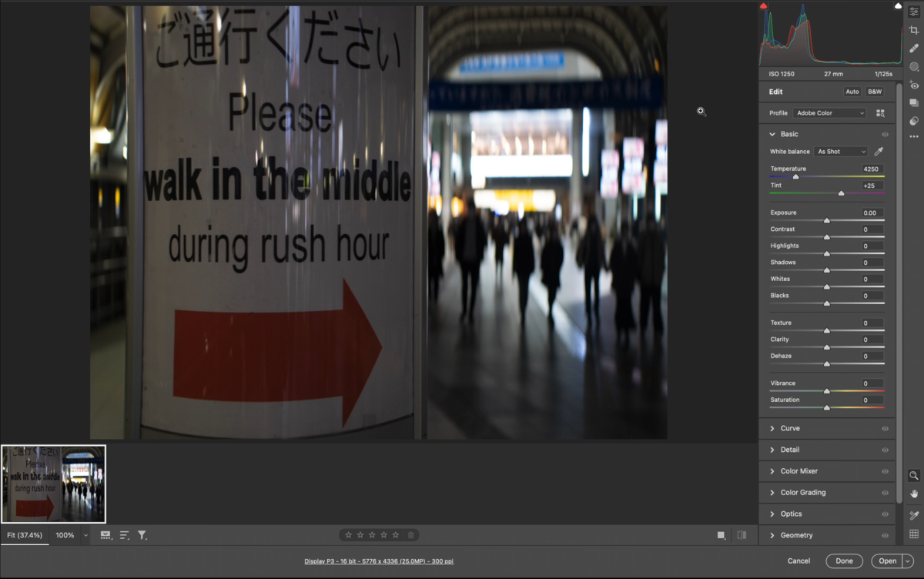Click the sort order icon
924x579 pixels.
click(124, 535)
